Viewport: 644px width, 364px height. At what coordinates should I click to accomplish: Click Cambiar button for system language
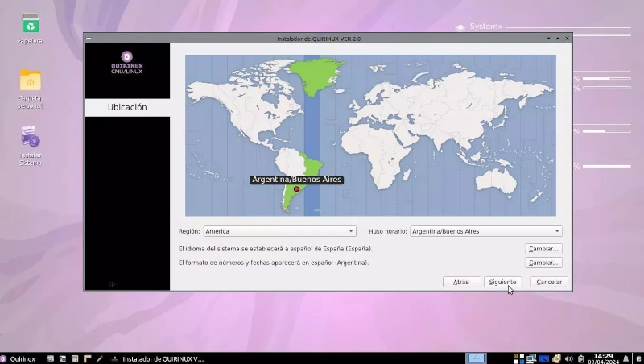[x=543, y=249]
